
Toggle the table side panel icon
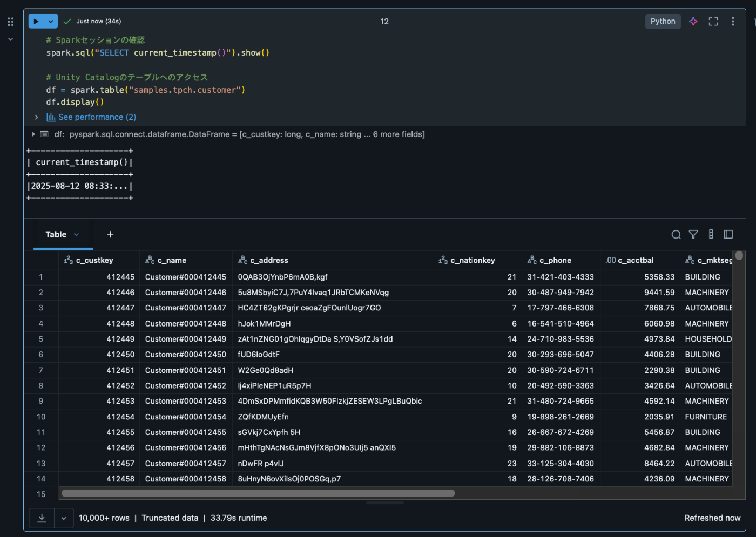(728, 234)
